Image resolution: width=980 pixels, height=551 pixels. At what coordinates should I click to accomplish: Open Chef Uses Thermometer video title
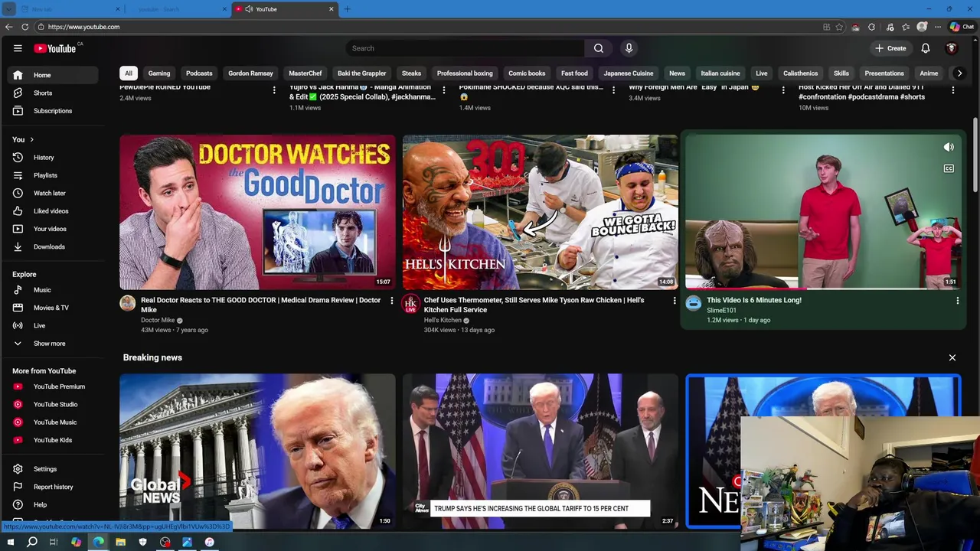click(x=534, y=305)
